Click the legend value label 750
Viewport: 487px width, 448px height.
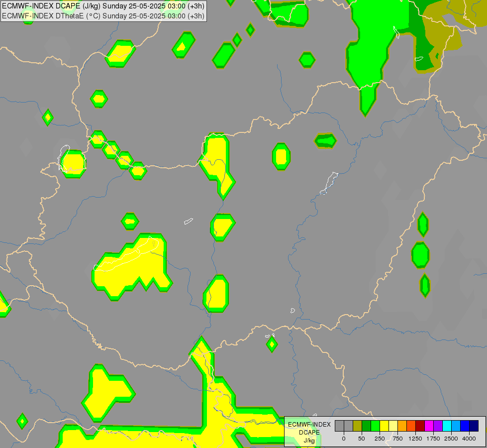coord(397,439)
